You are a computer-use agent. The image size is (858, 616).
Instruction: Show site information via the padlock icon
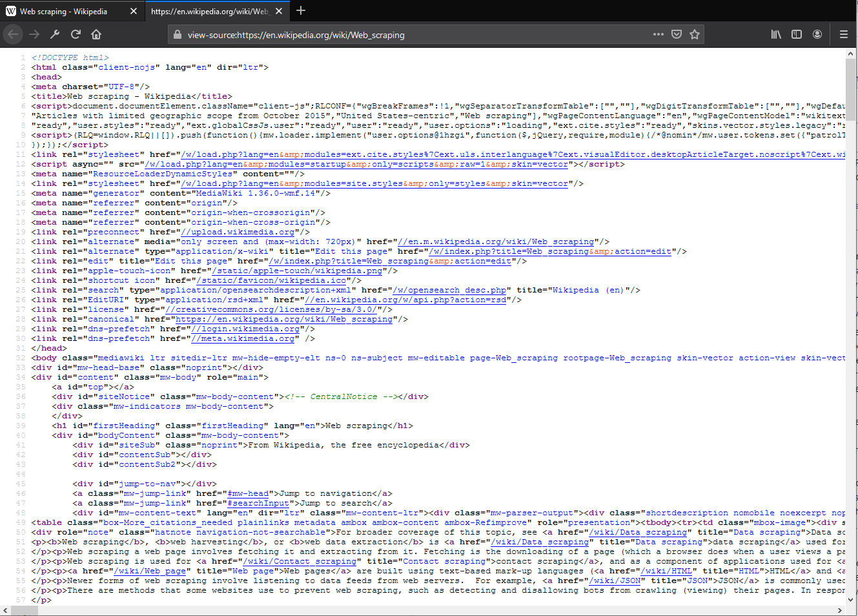178,35
